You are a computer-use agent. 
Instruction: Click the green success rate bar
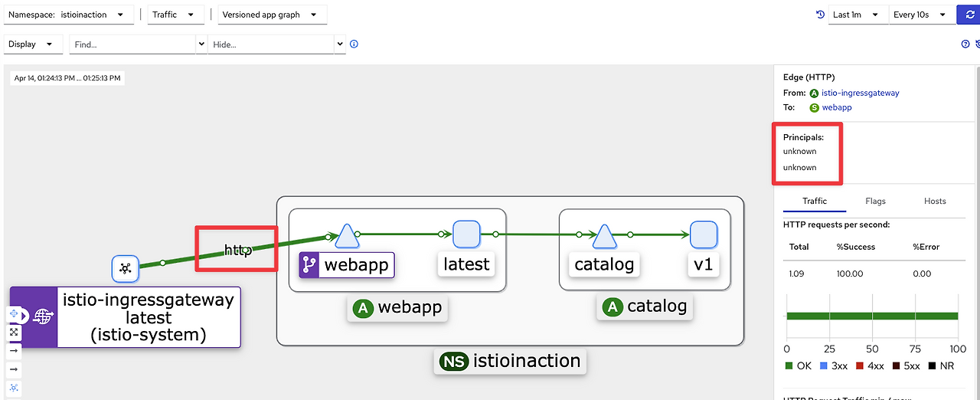(x=872, y=316)
